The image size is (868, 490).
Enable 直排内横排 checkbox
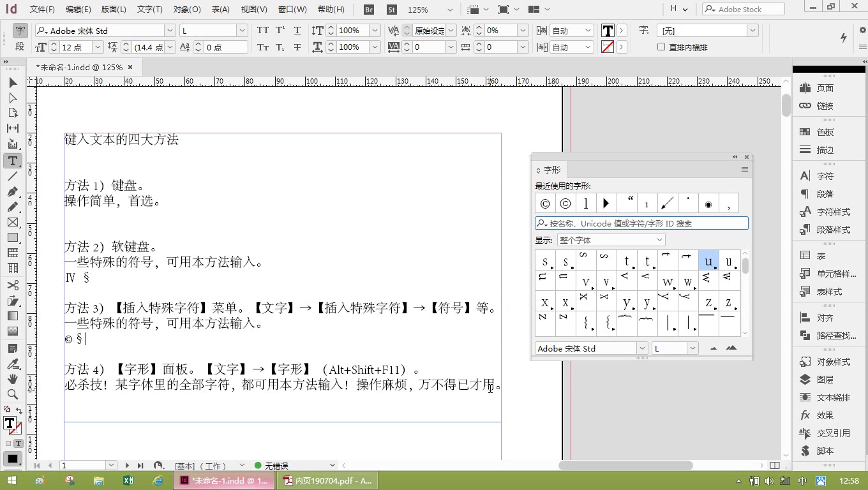click(x=661, y=47)
